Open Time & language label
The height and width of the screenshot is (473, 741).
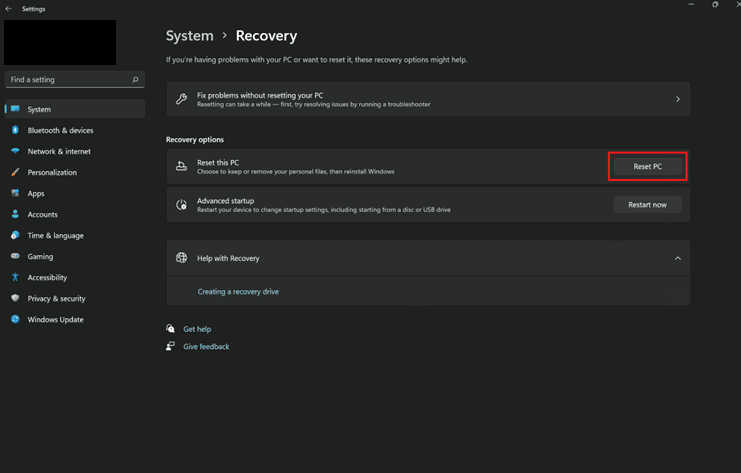55,235
